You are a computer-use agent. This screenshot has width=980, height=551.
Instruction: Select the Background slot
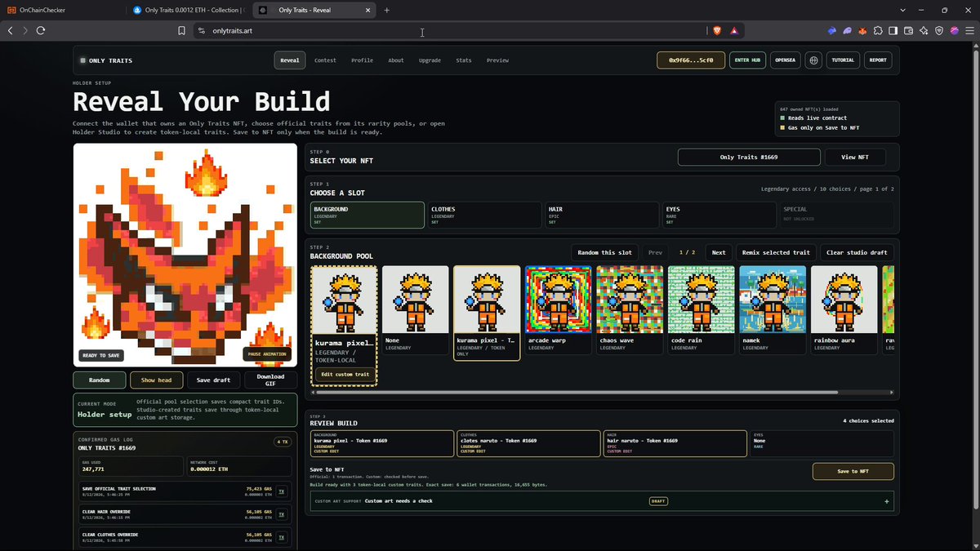pos(367,215)
